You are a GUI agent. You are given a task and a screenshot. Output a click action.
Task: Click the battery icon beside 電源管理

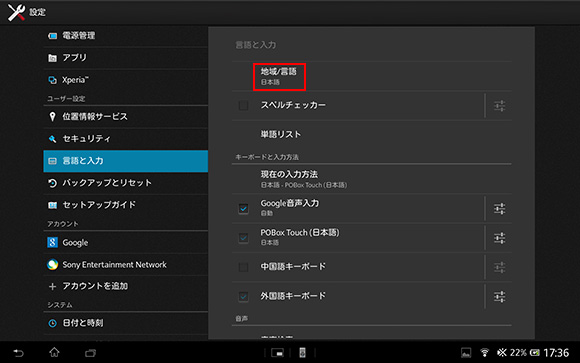tap(53, 36)
